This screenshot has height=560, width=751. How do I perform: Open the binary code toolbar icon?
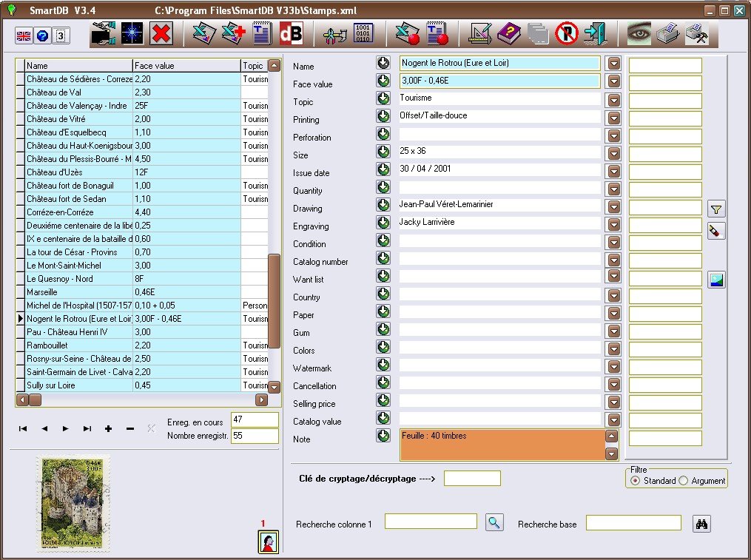(364, 33)
